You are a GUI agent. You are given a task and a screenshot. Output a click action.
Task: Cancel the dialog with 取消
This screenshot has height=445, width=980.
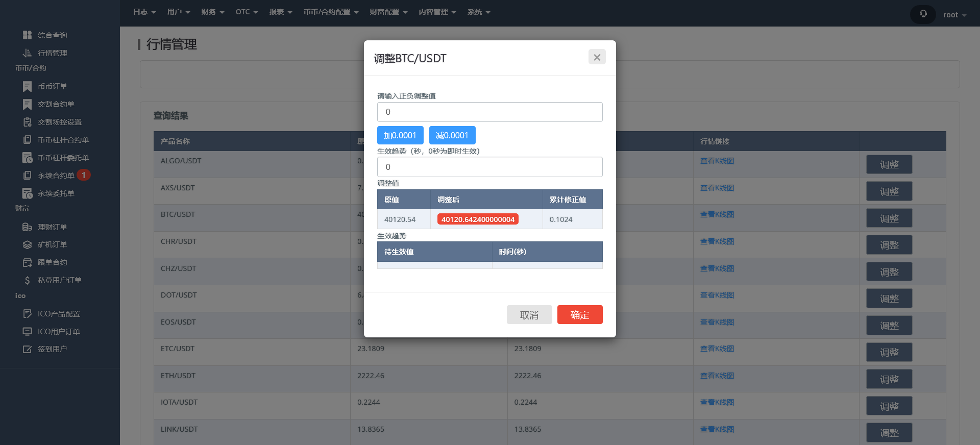coord(529,315)
